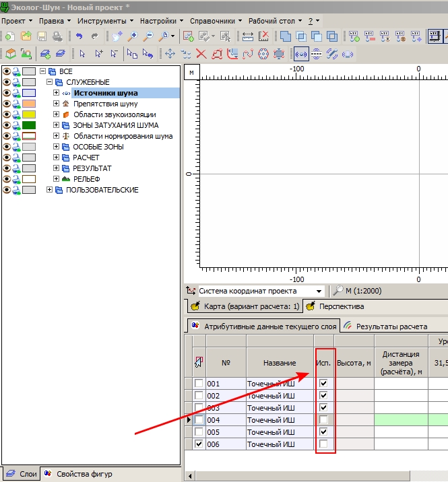Screen dimensions: 448x482
Task: Click the arrow pointer selection tool
Action: pos(82,53)
